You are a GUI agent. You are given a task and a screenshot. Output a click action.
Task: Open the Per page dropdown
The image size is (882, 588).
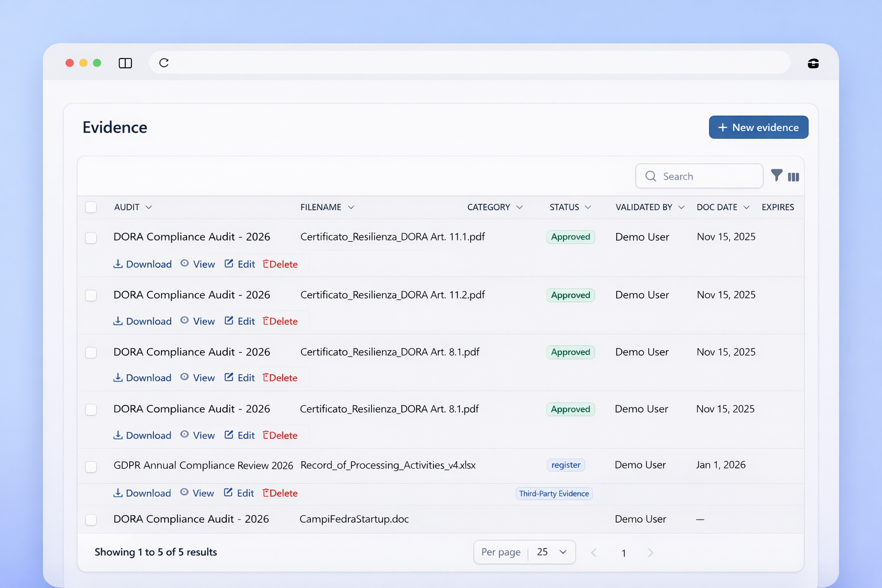pos(551,552)
